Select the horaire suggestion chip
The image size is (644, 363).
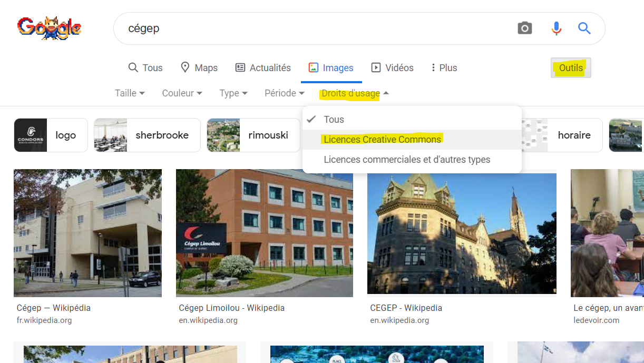(x=561, y=135)
